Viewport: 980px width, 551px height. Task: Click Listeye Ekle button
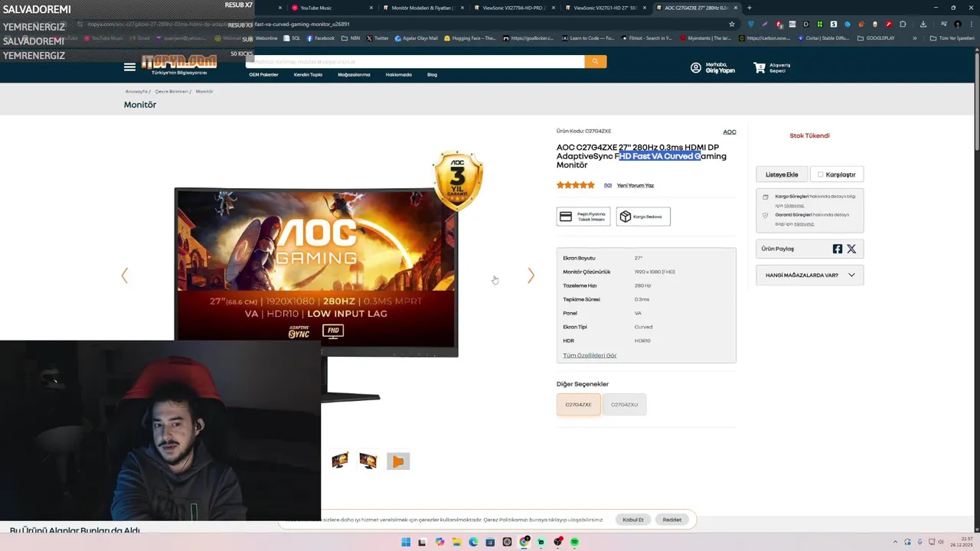click(782, 174)
